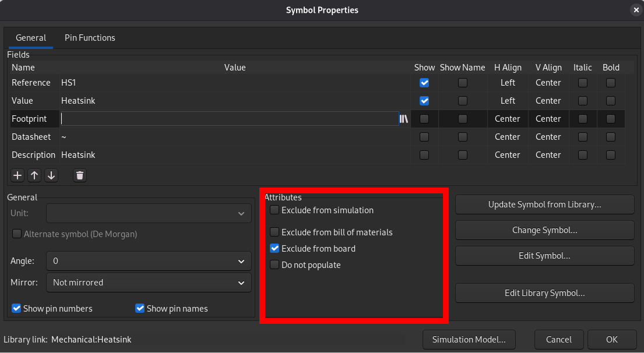This screenshot has width=644, height=353.
Task: Enable Do not populate option
Action: (x=275, y=265)
